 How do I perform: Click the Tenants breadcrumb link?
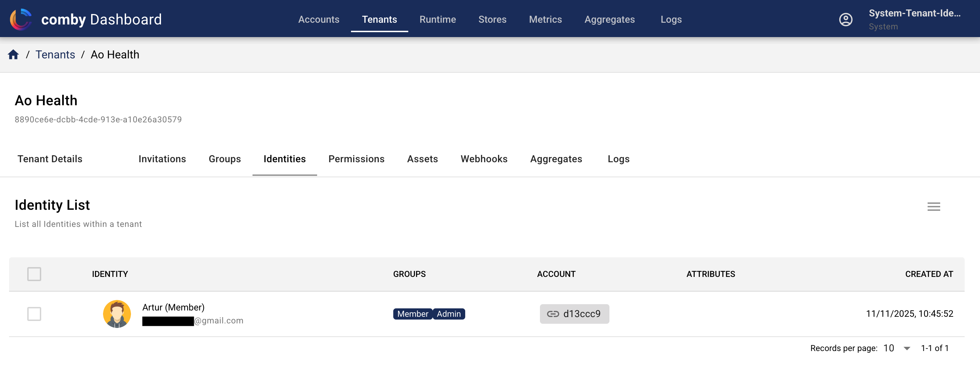tap(55, 54)
